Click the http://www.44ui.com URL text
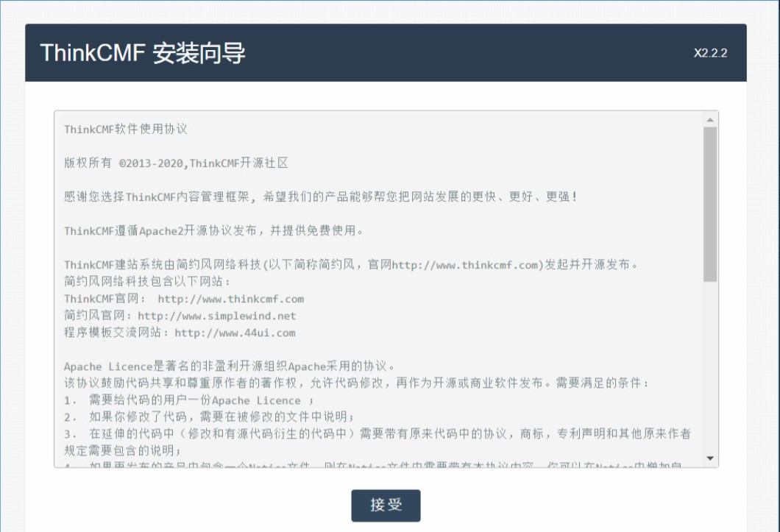Image resolution: width=780 pixels, height=532 pixels. point(235,333)
